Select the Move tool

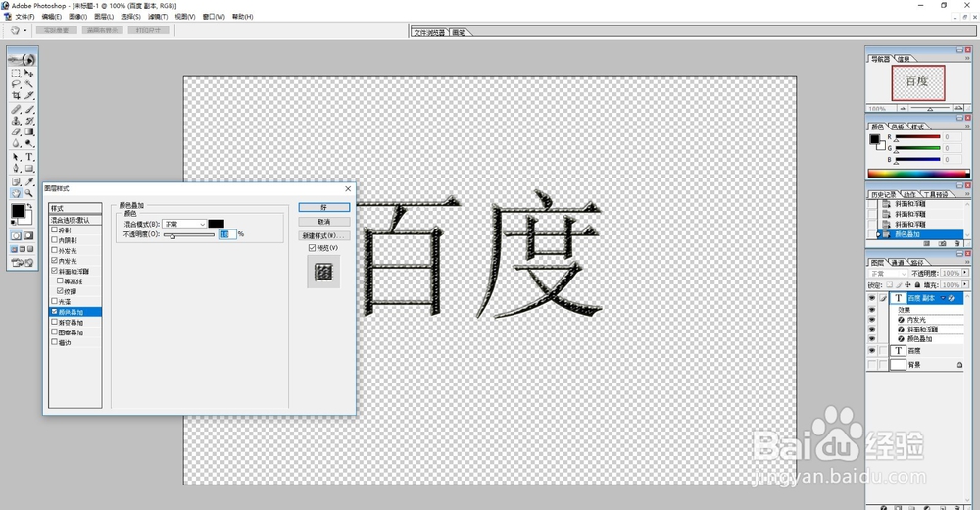pyautogui.click(x=28, y=73)
